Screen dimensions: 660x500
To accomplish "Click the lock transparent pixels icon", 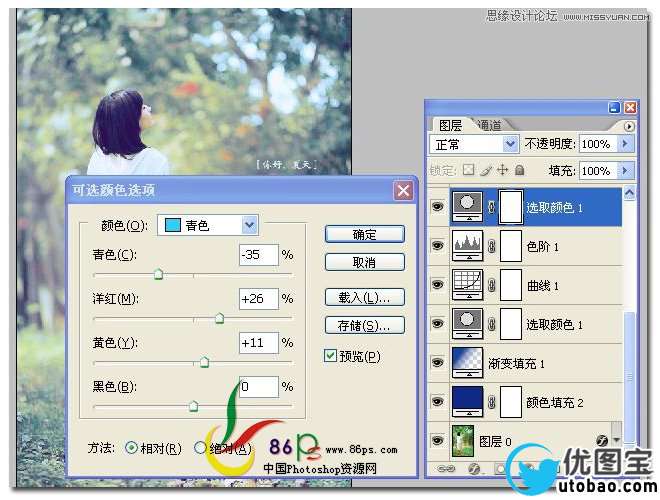I will point(468,171).
